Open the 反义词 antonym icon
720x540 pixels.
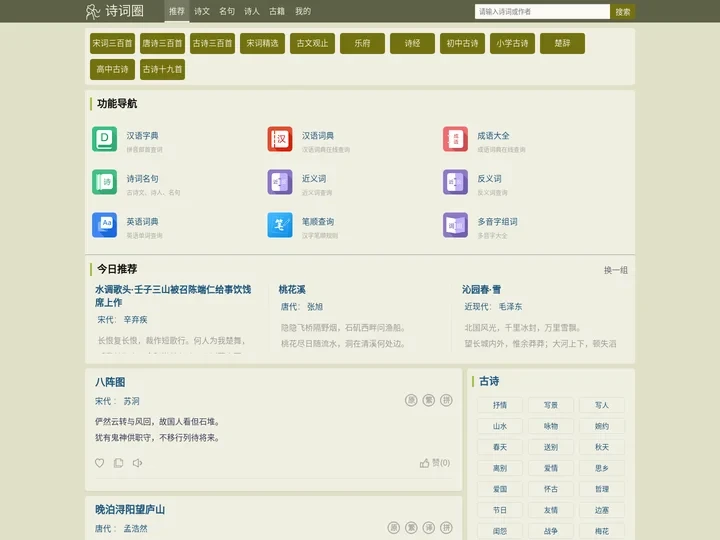(x=455, y=182)
